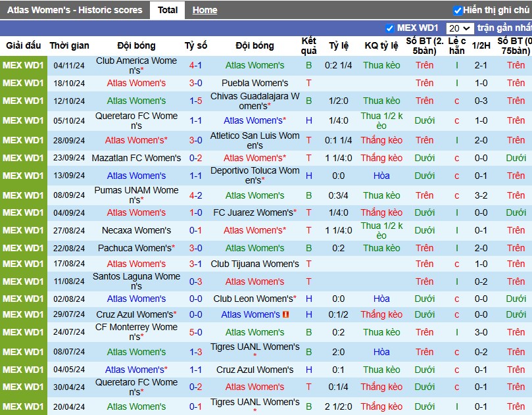Open Necaxa Women's team link
The image size is (532, 415).
click(136, 230)
